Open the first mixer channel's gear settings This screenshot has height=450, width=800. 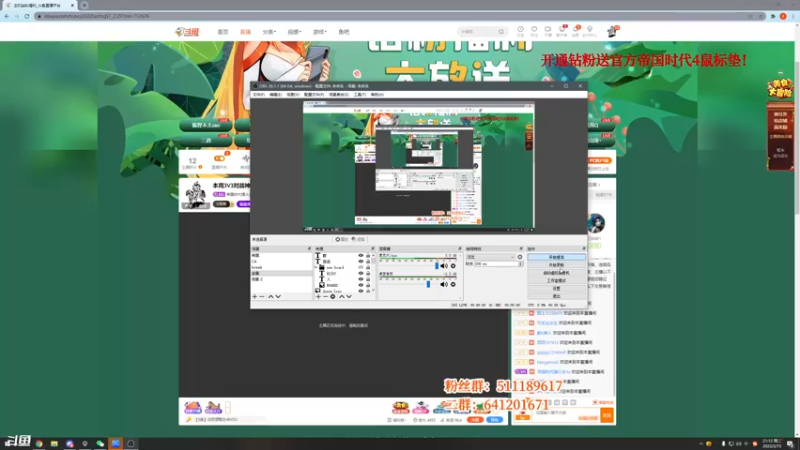click(x=453, y=266)
